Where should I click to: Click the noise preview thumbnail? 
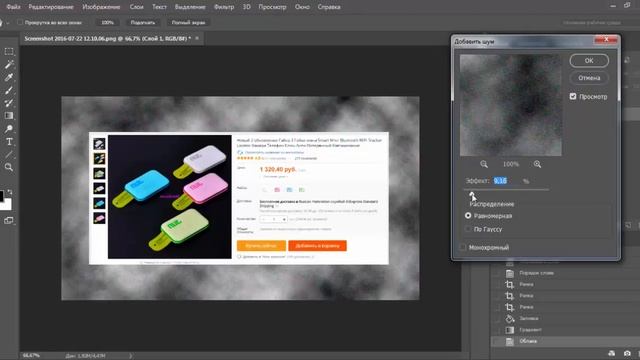511,105
